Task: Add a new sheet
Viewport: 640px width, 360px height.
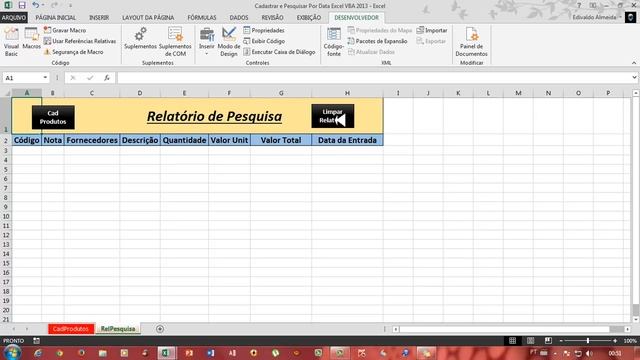Action: click(160, 329)
